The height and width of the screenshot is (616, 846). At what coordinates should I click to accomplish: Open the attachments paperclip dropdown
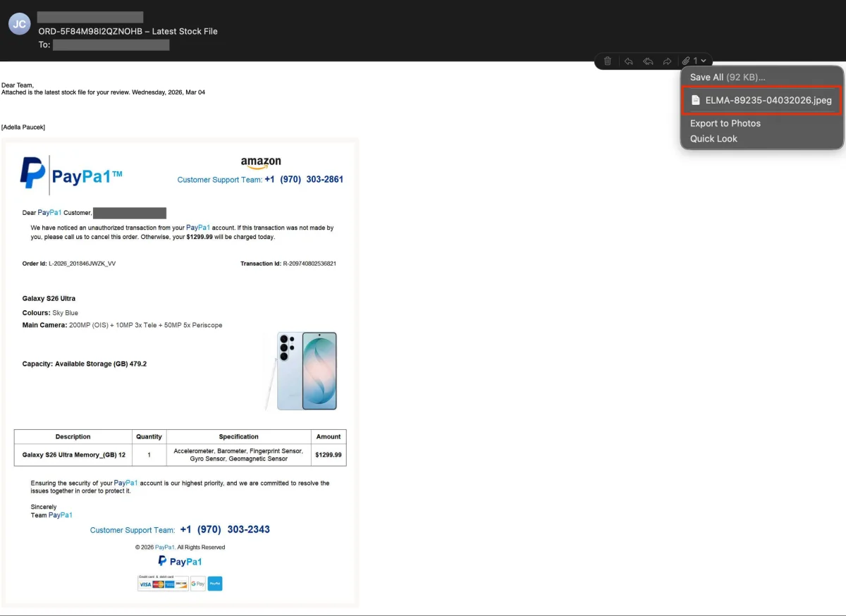[x=694, y=61]
